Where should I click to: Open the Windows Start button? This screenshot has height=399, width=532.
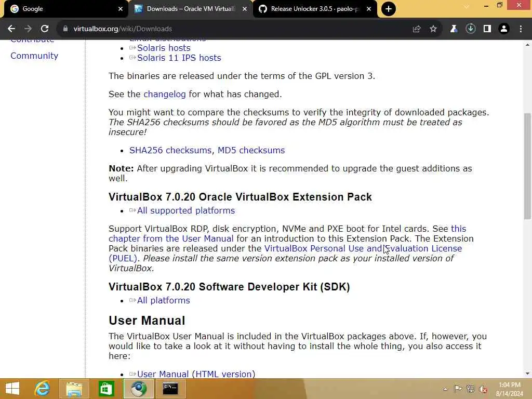pyautogui.click(x=12, y=389)
